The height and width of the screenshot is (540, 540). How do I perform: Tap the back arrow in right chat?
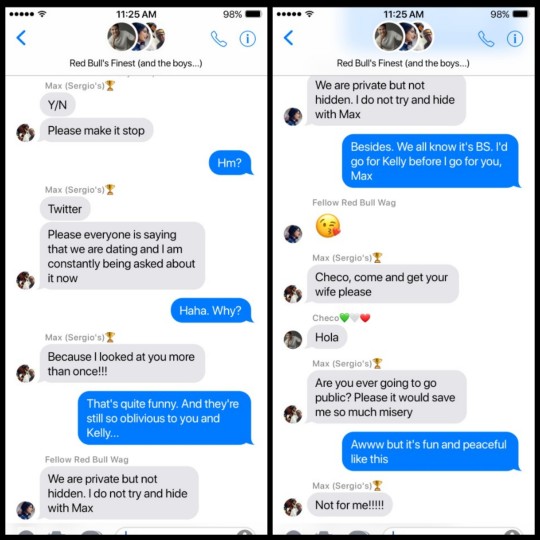click(x=288, y=38)
